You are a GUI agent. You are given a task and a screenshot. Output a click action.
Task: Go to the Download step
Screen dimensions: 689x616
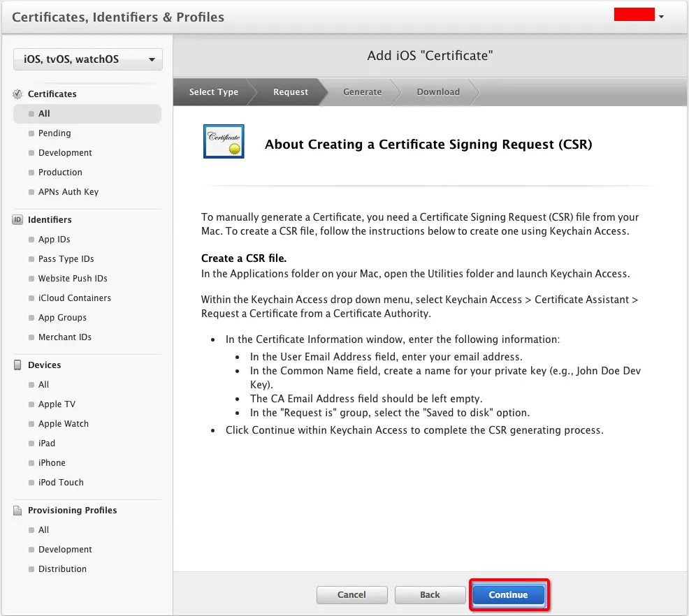438,91
